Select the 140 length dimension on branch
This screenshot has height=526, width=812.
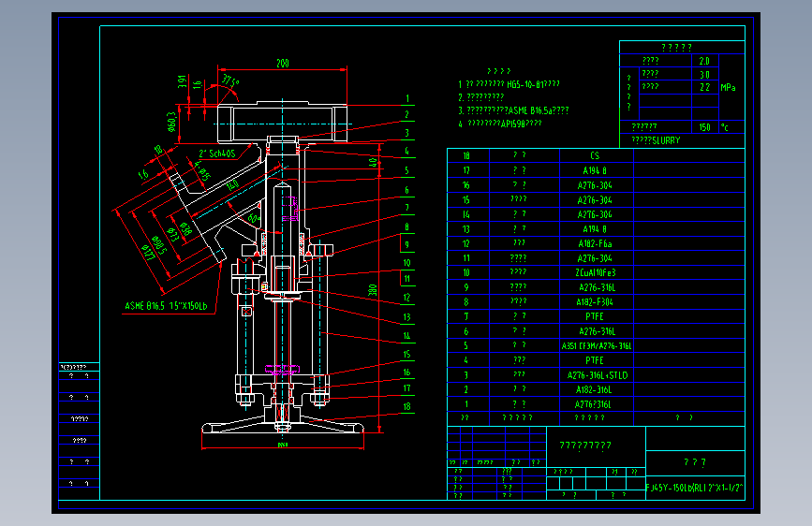coord(232,184)
